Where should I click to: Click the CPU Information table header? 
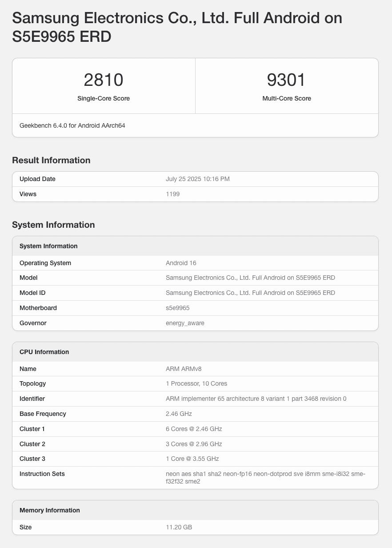44,352
